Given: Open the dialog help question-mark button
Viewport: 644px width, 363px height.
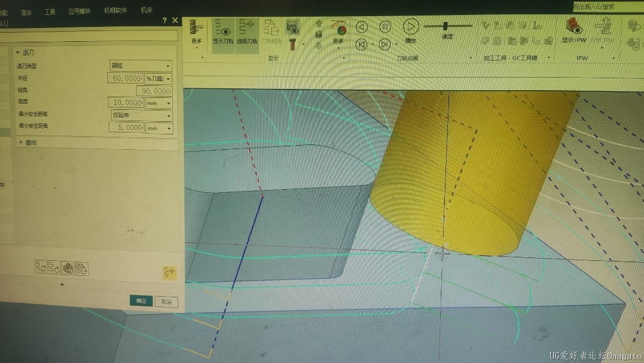Looking at the screenshot, I should click(x=165, y=20).
